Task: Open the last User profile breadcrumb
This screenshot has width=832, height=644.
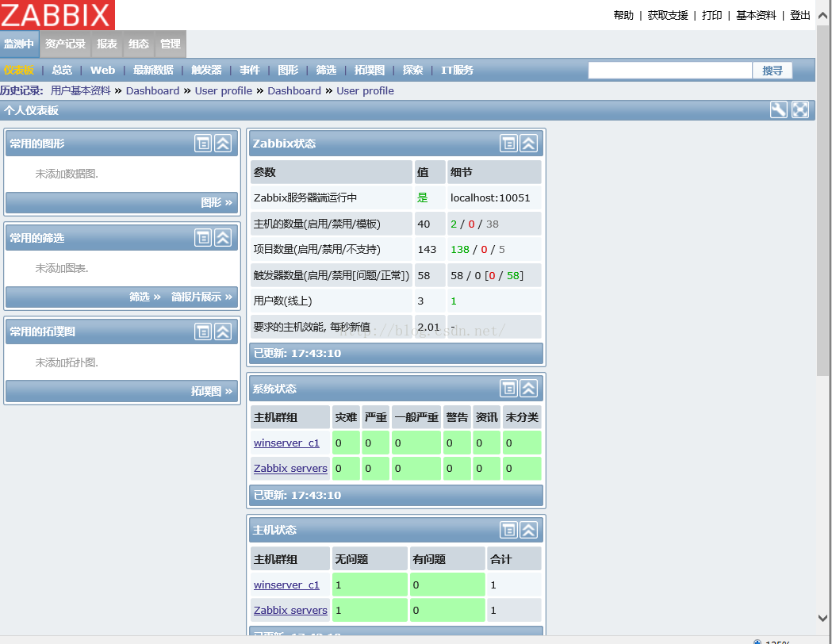Action: 365,90
